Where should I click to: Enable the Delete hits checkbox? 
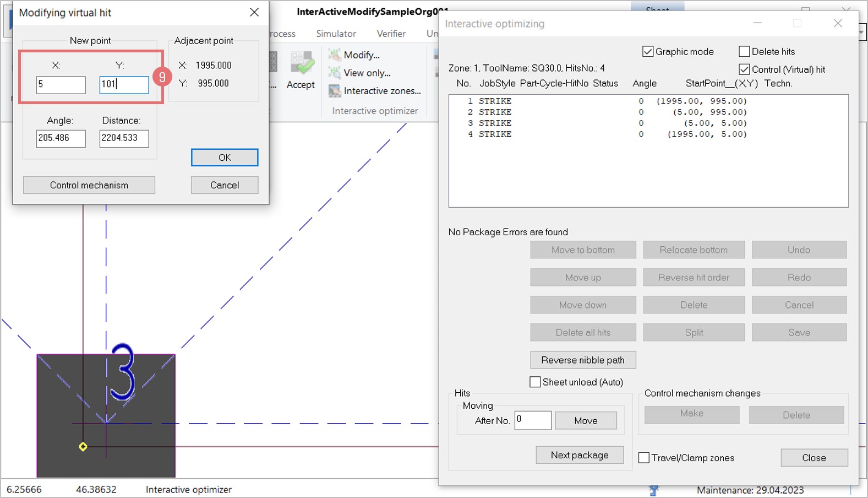pyautogui.click(x=744, y=52)
